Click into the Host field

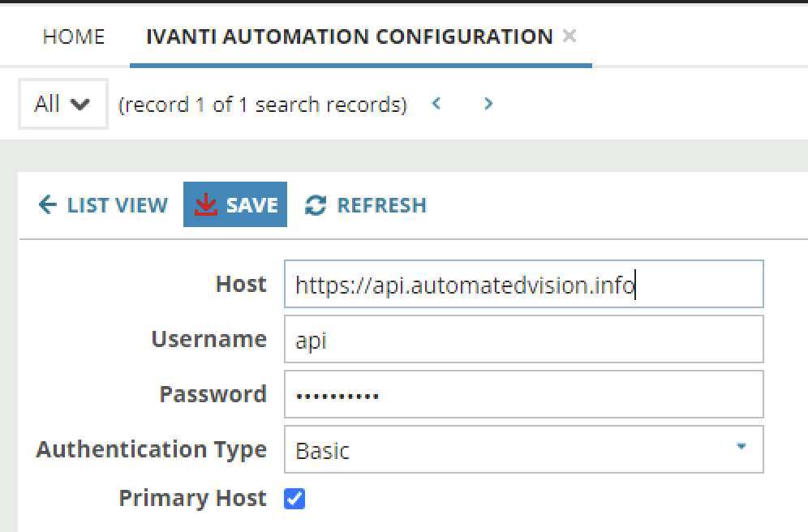pos(523,284)
